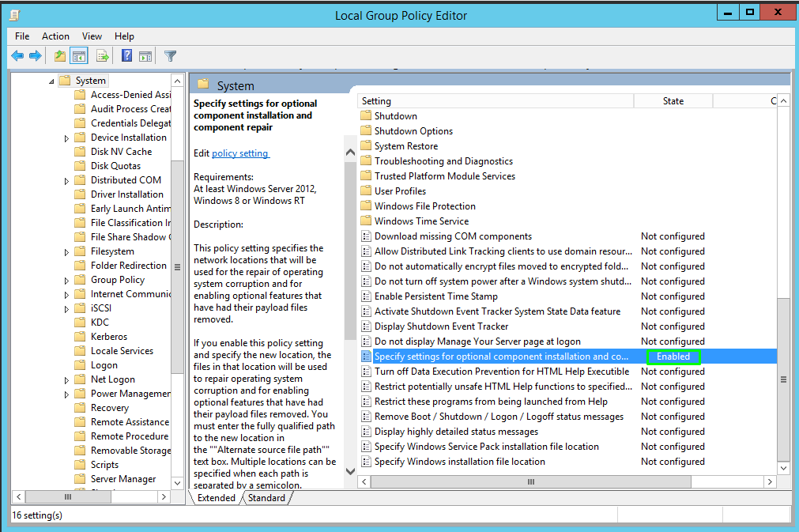Screen dimensions: 799x532
Task: Sort by the State column header
Action: 673,101
